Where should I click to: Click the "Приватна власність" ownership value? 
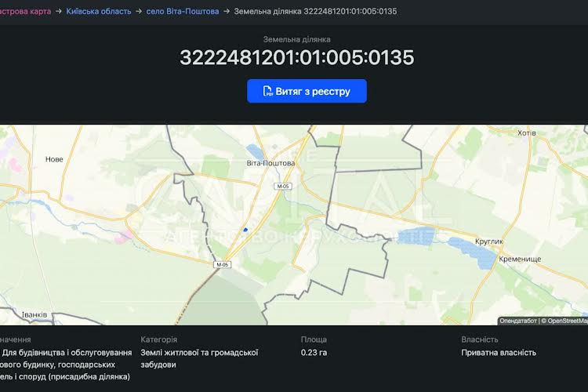tap(499, 353)
